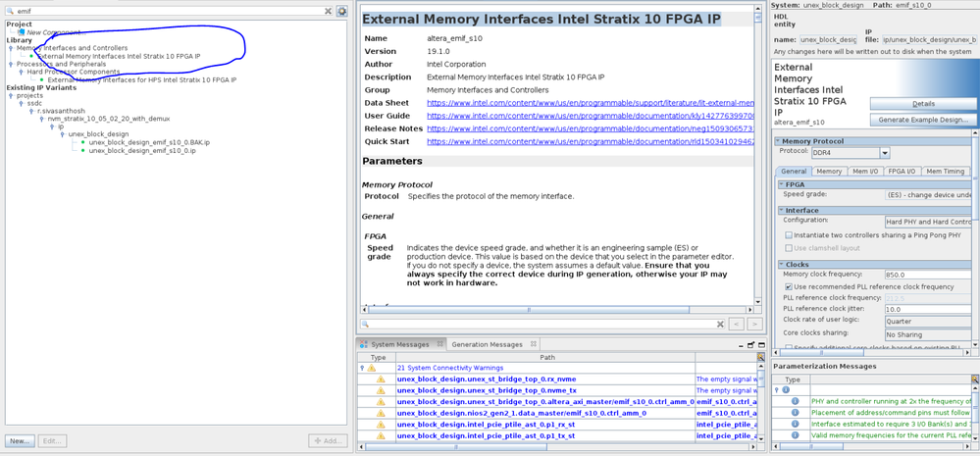Select unex_block_design_emif_s10_0.ip in tree
Viewport: 980px width, 456px height.
[x=148, y=150]
